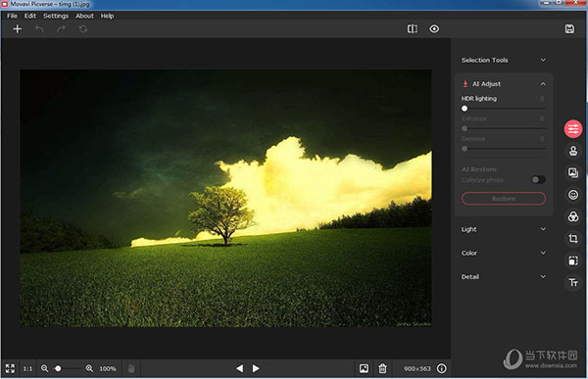Click the save floppy disk icon
The width and height of the screenshot is (588, 379).
[x=569, y=28]
